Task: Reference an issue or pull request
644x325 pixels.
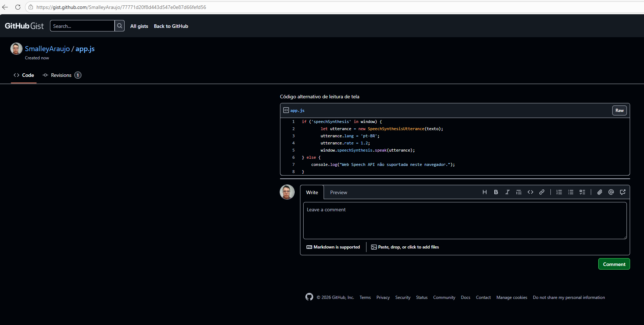Action: pos(623,192)
